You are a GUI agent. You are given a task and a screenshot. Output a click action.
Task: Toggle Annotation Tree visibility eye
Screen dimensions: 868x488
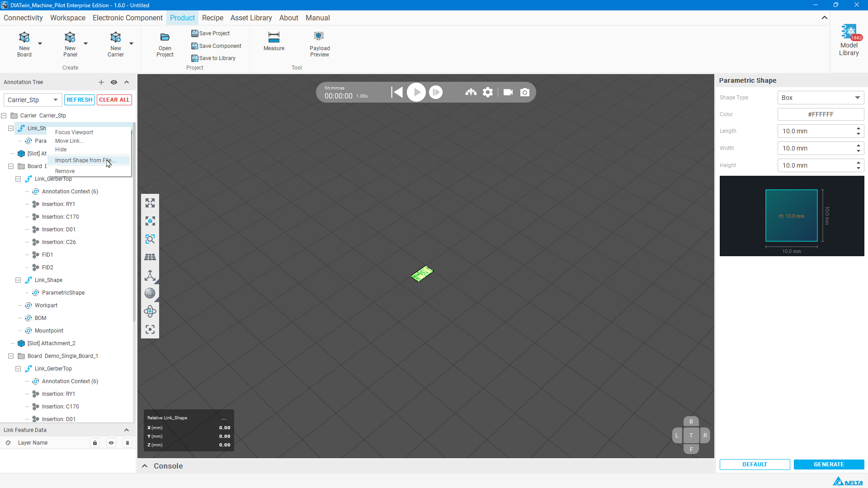[x=114, y=82]
